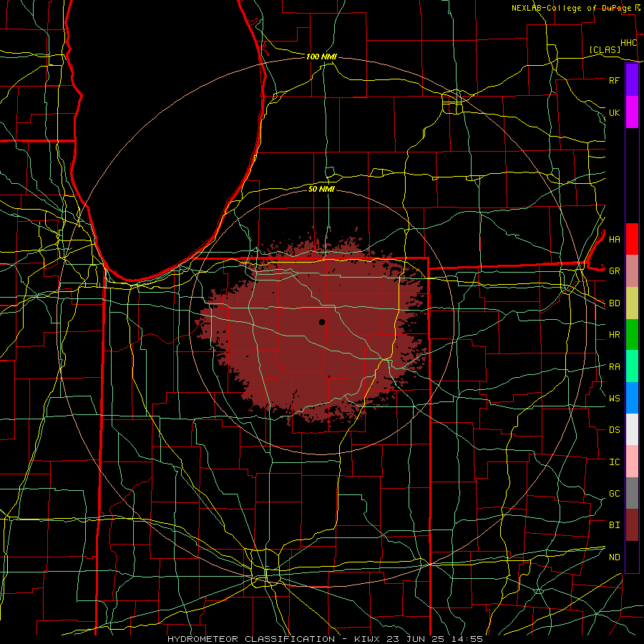Click the ND black legend swatch
This screenshot has height=644, width=644.
click(x=632, y=557)
